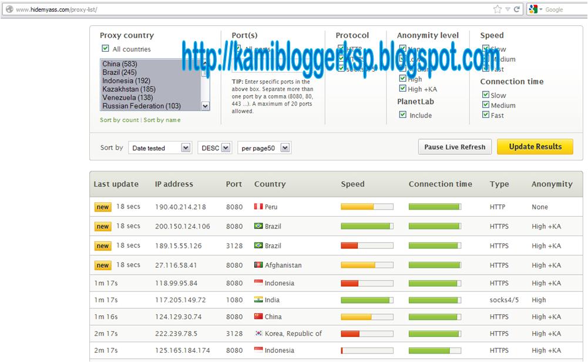This screenshot has height=364, width=588.
Task: Click the Indonesia flag in 118.99.95.84 row
Action: point(258,282)
